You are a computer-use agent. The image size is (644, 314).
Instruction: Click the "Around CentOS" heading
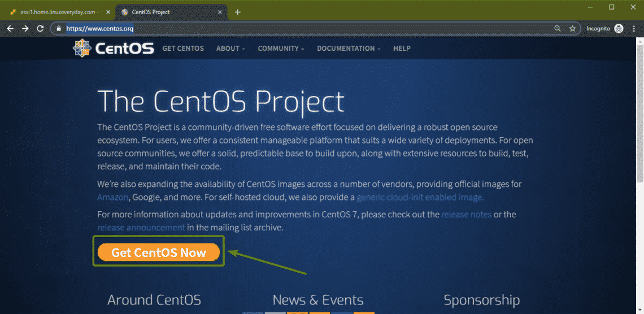154,300
